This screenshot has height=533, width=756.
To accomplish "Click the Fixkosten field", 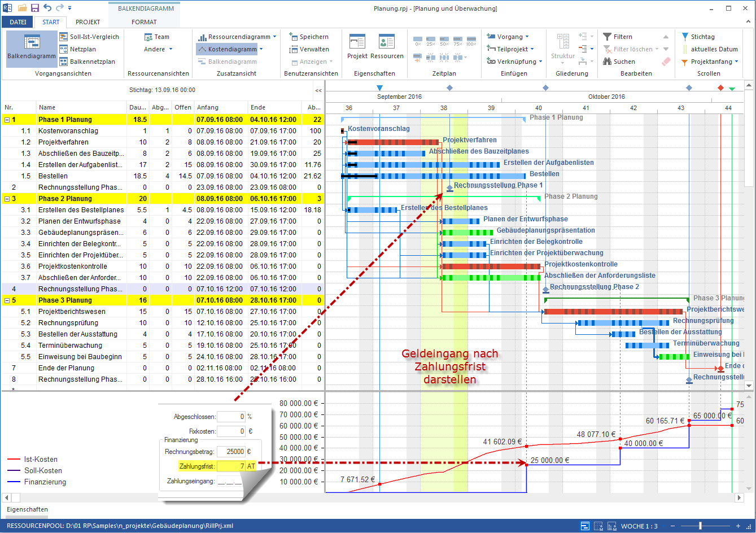I will pyautogui.click(x=231, y=431).
